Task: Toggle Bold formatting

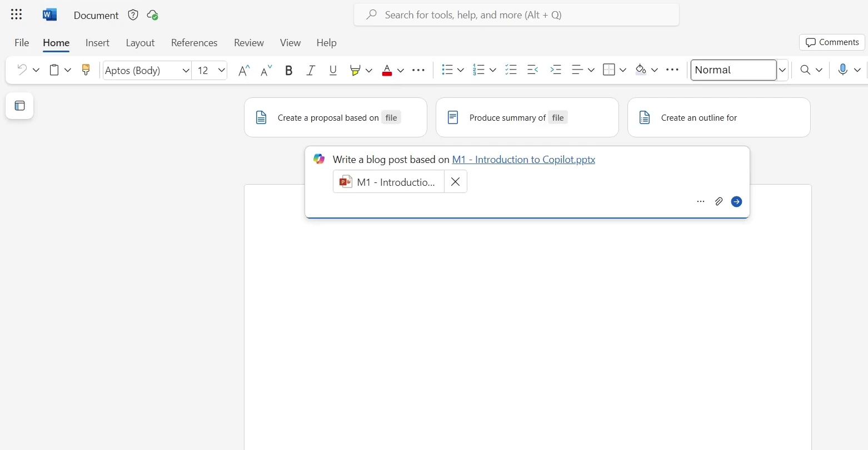Action: point(288,70)
